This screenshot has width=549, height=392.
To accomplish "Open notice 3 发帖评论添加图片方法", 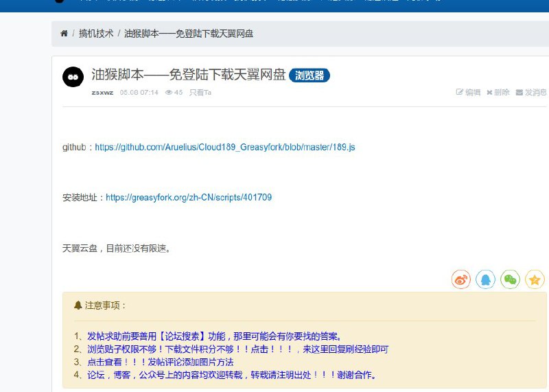I will click(x=161, y=362).
